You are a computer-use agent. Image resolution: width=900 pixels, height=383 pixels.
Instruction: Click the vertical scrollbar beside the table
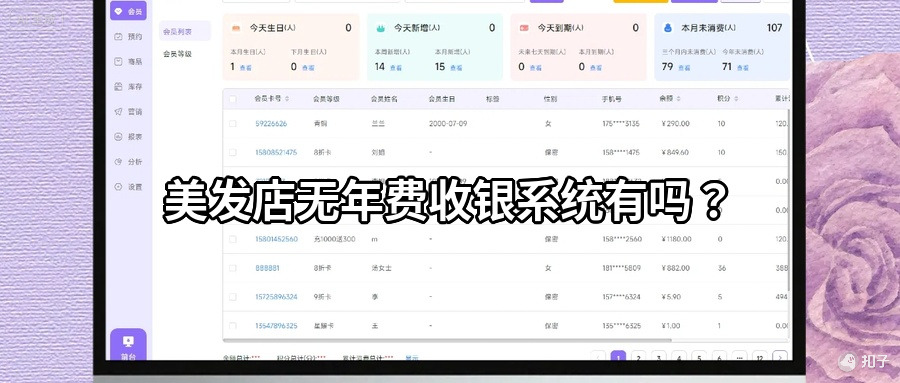coord(790,199)
